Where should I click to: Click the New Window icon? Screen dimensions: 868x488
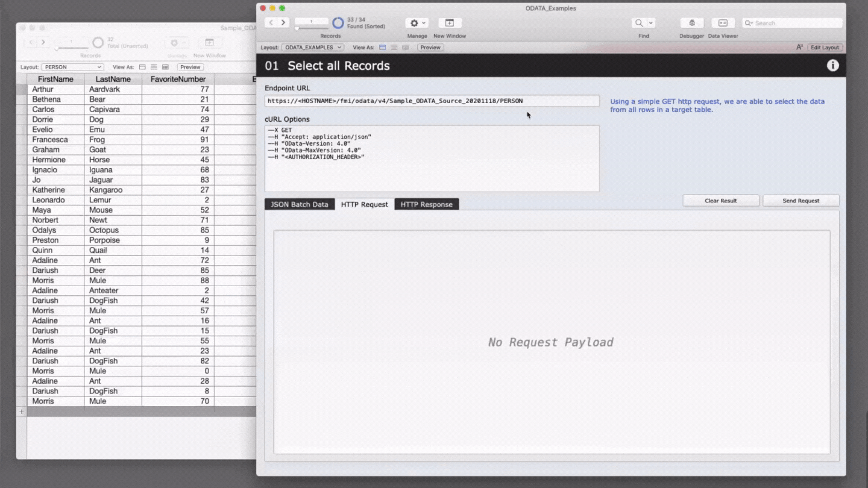pos(449,22)
